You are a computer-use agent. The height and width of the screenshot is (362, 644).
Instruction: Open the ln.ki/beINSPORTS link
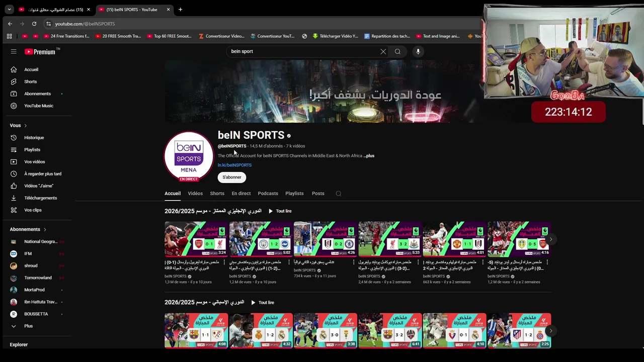(x=234, y=165)
